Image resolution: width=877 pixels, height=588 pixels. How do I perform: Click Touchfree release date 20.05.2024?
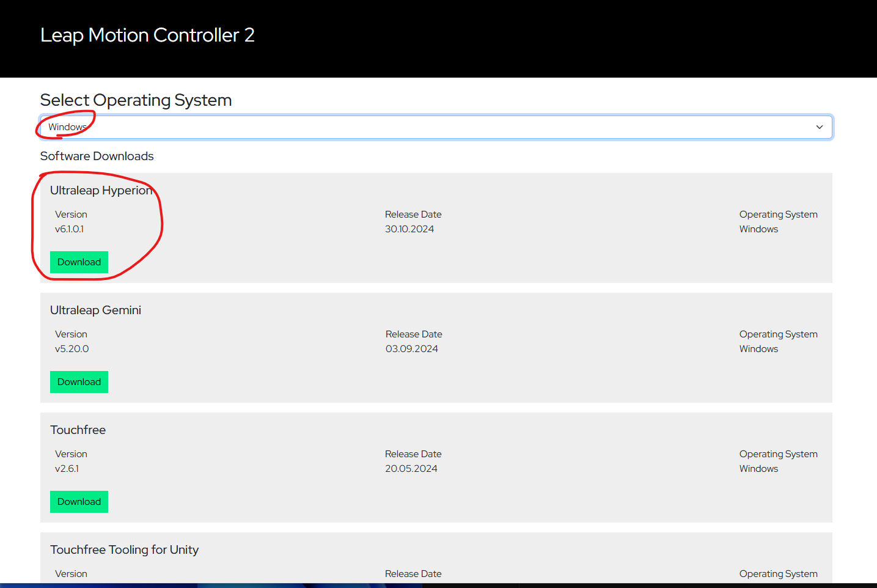pyautogui.click(x=411, y=469)
